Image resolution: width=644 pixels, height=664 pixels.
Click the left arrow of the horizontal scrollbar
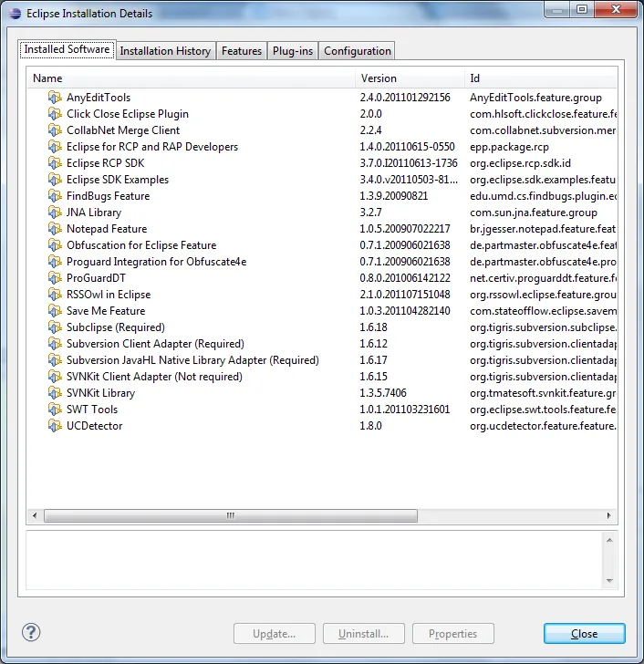tap(35, 516)
